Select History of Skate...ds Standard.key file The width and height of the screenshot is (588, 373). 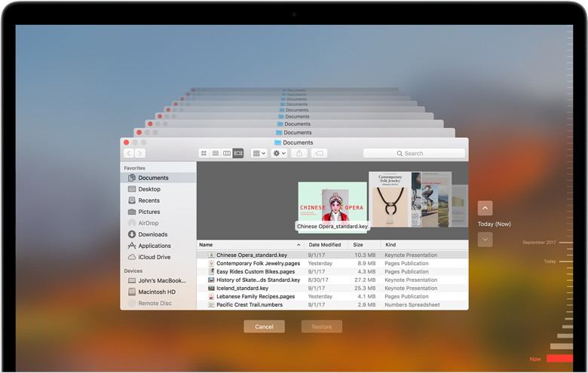332,280
